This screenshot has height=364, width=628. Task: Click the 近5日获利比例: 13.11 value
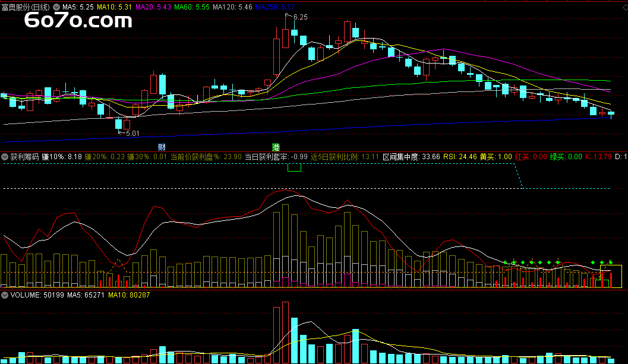345,157
